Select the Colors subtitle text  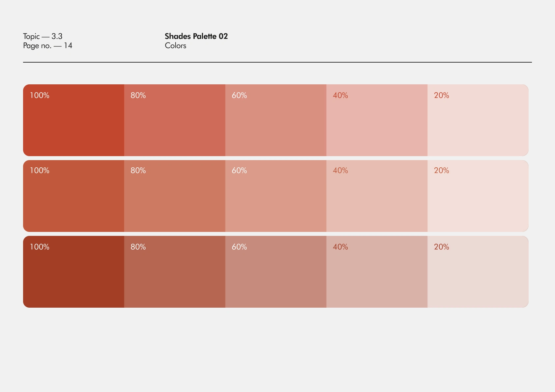point(175,46)
